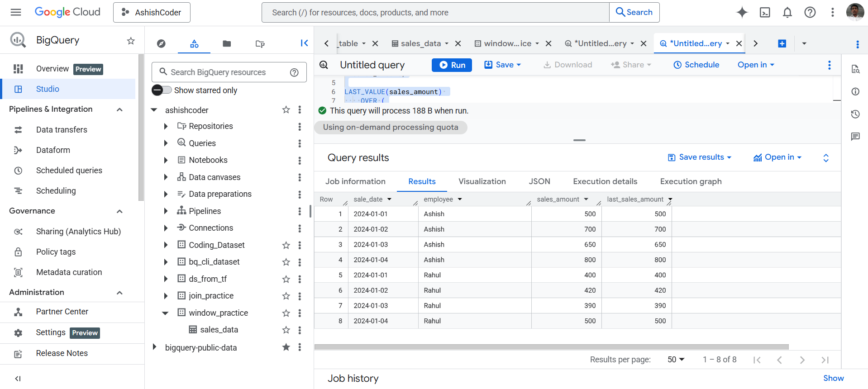The width and height of the screenshot is (868, 389).
Task: Switch to the sales_data tab
Action: (x=420, y=43)
